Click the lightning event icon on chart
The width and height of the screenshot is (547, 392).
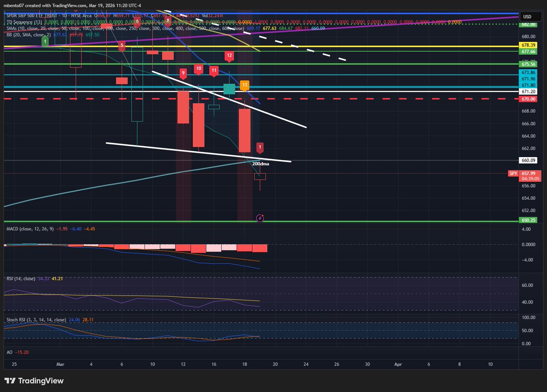(260, 218)
